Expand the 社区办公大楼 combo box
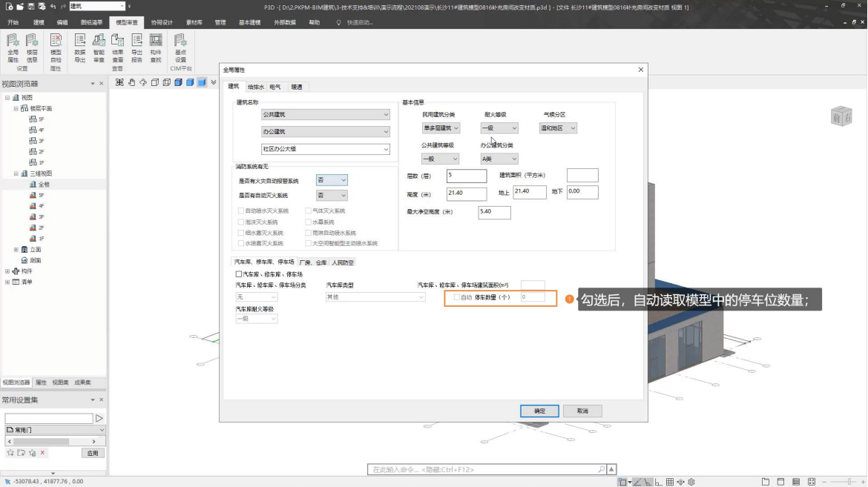 [386, 150]
